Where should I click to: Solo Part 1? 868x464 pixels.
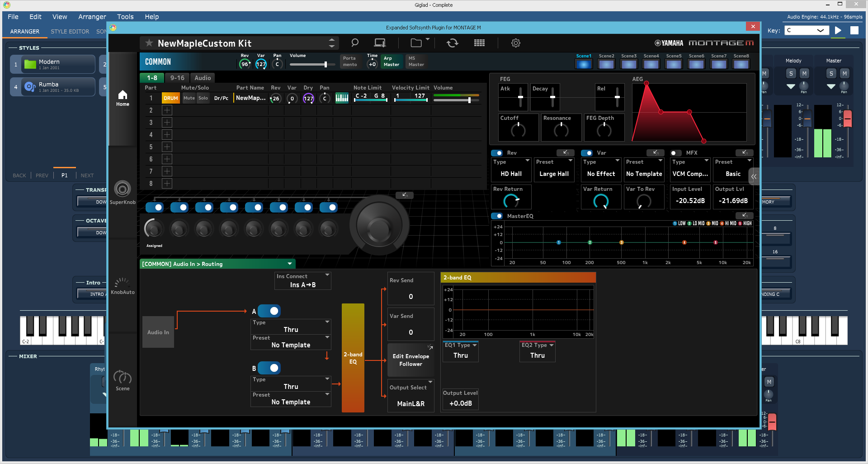click(x=203, y=98)
